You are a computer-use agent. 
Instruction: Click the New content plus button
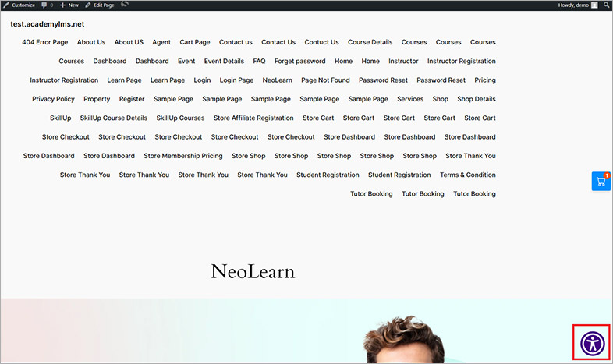(69, 5)
